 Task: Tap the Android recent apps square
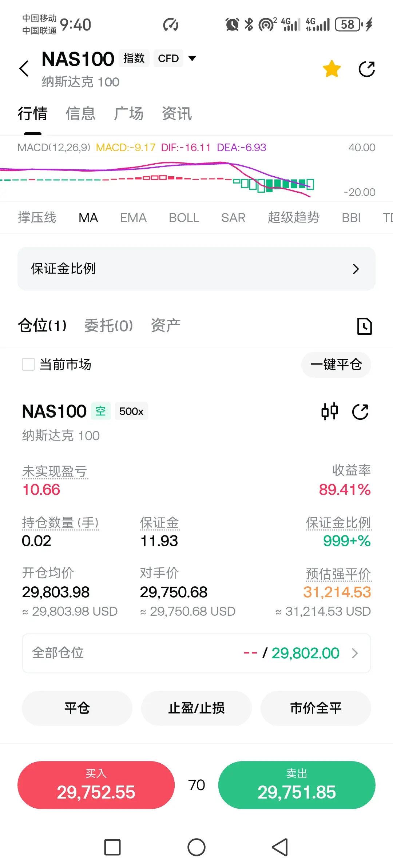(x=112, y=847)
